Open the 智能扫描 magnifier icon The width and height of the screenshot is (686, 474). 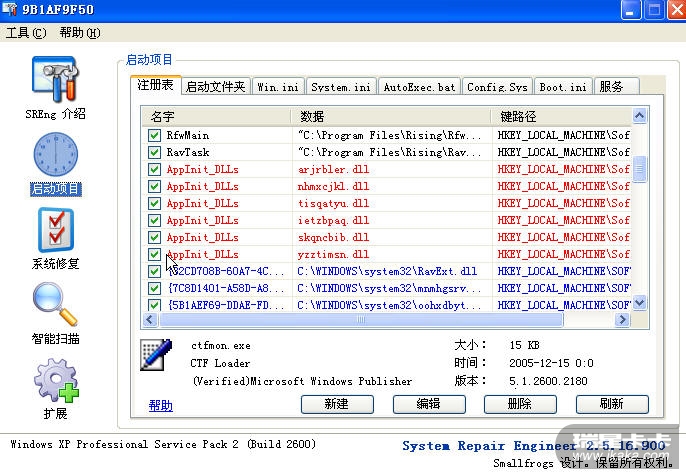pos(55,305)
